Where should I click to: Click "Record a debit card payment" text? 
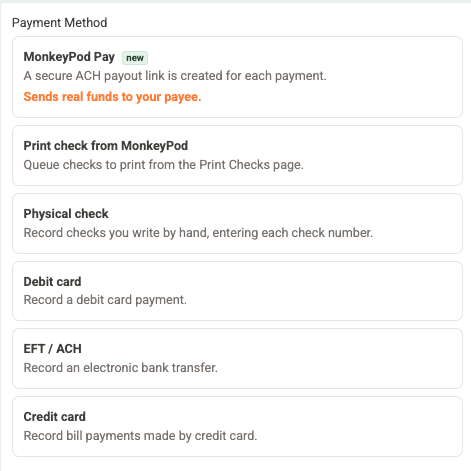point(105,300)
